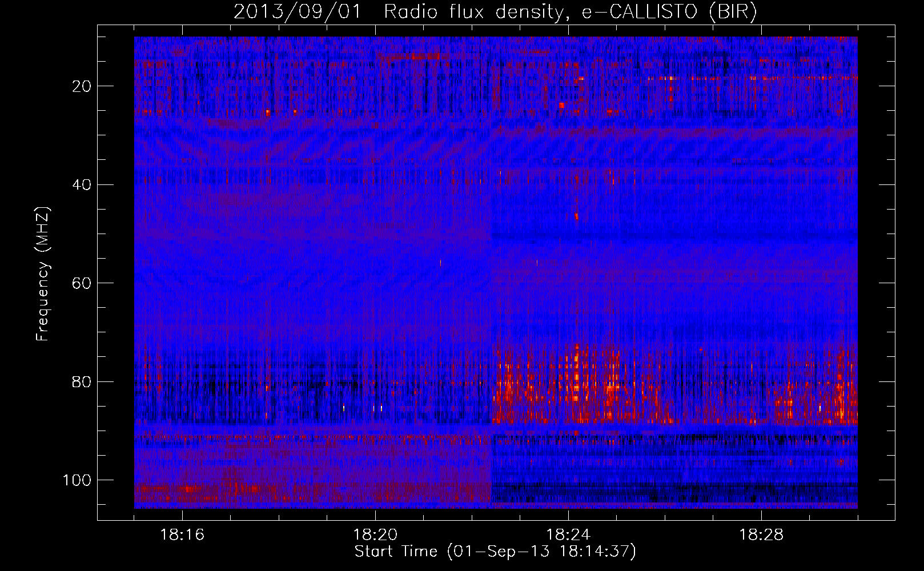Image resolution: width=924 pixels, height=571 pixels.
Task: Click the frequency tick label "80"
Action: 82,382
